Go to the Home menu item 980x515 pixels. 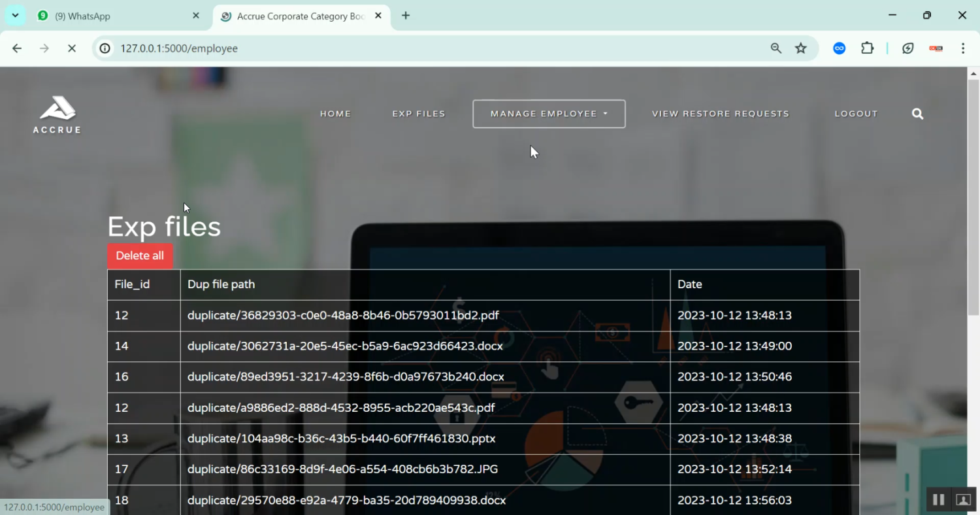coord(336,114)
